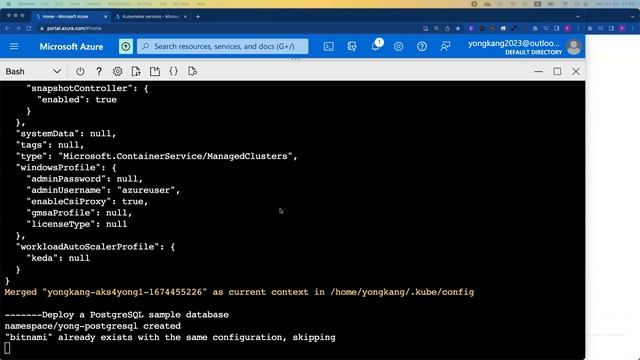Focus the Search resources, services, and docs box
Viewport: 640px width, 360px height.
click(x=223, y=47)
